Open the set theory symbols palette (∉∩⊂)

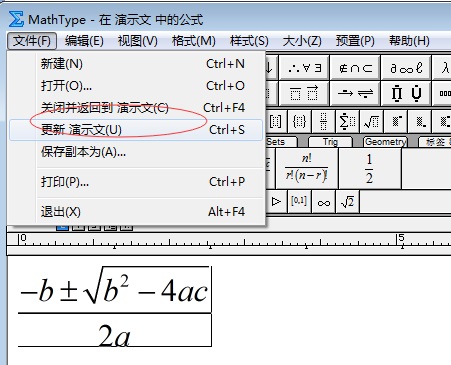[x=355, y=68]
